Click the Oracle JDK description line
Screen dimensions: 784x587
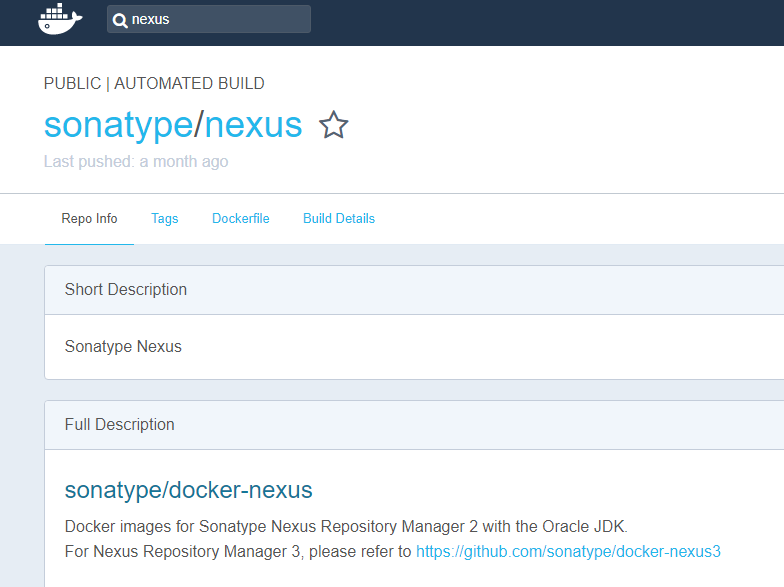[x=346, y=527]
